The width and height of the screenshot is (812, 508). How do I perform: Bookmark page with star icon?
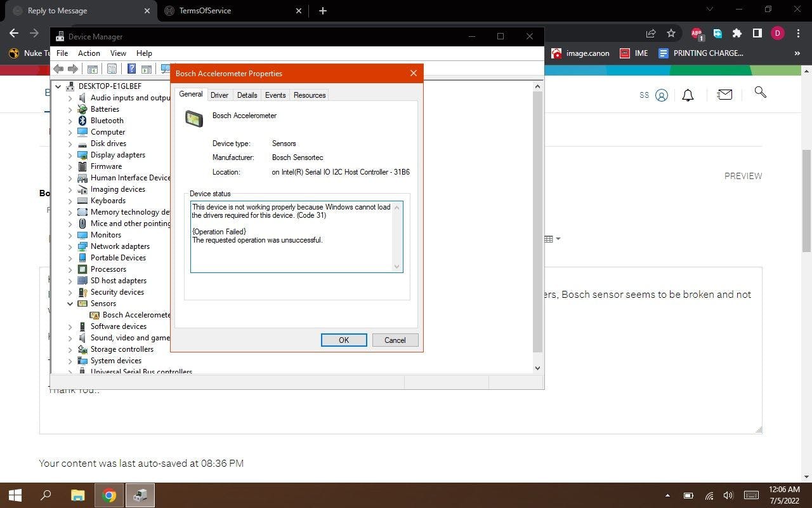pos(671,33)
